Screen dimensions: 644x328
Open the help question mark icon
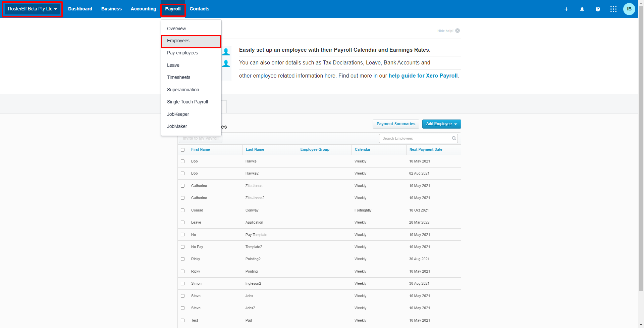[x=598, y=9]
